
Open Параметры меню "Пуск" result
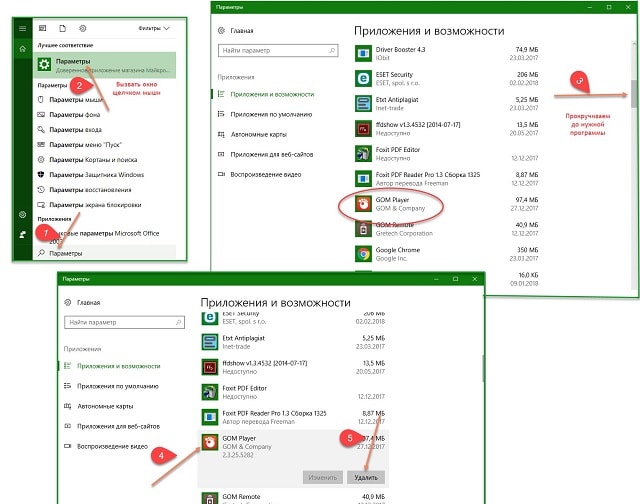[x=80, y=145]
